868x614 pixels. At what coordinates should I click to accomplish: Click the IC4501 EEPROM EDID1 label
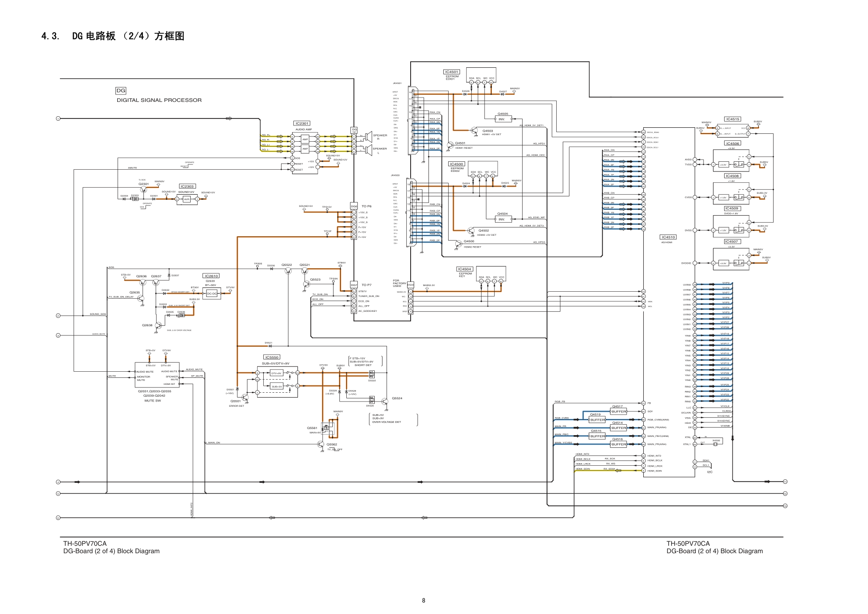point(451,72)
